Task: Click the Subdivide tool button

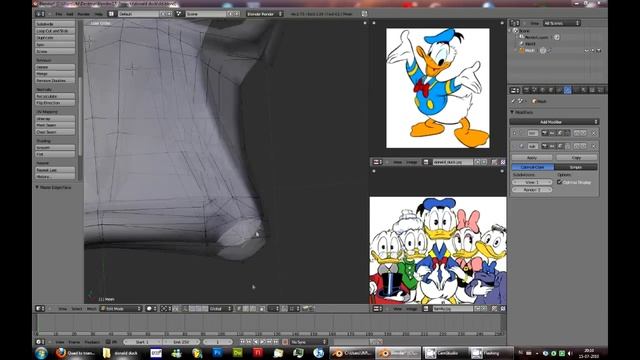Action: pos(55,24)
